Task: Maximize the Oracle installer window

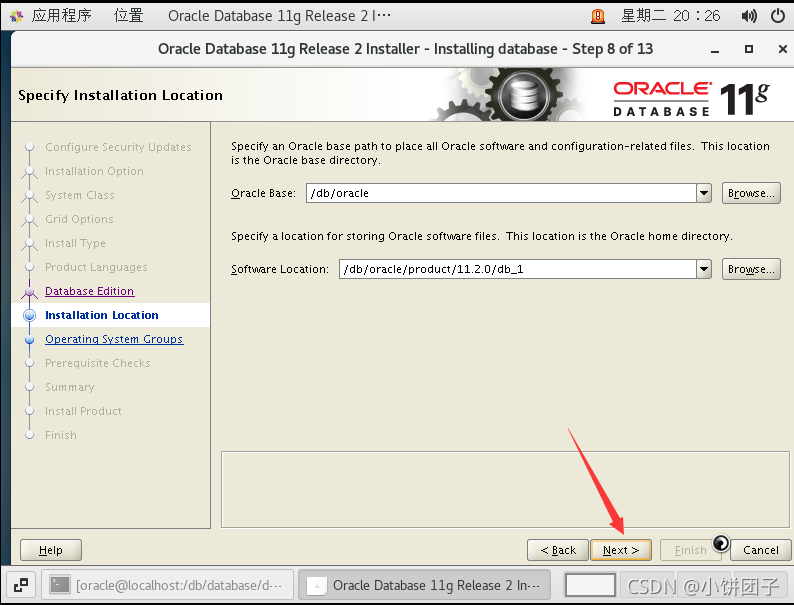Action: [749, 49]
